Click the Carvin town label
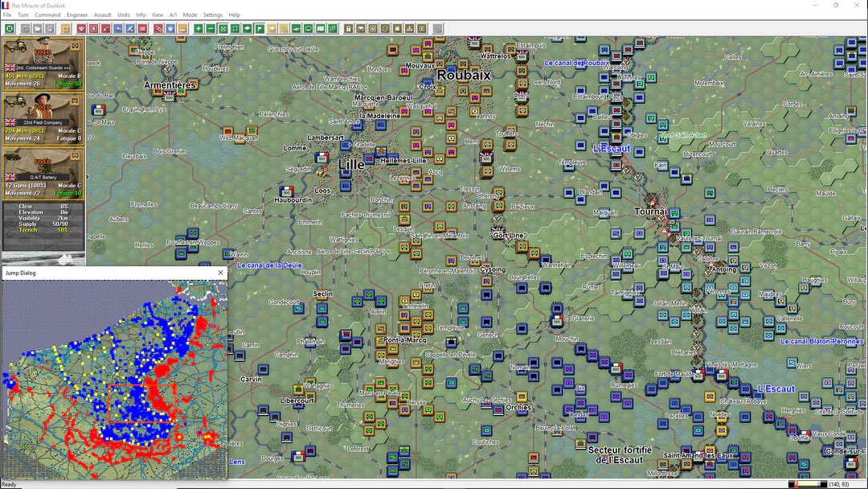 click(x=251, y=380)
